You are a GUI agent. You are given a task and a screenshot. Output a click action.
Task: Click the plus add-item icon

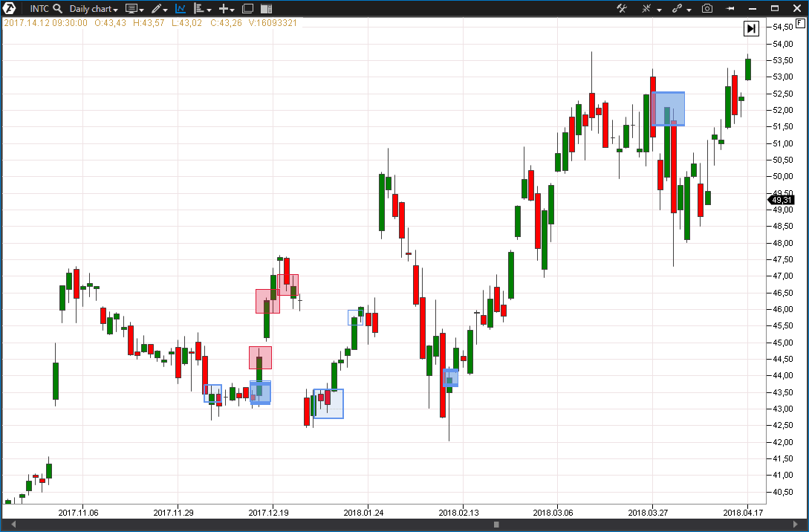click(x=227, y=9)
